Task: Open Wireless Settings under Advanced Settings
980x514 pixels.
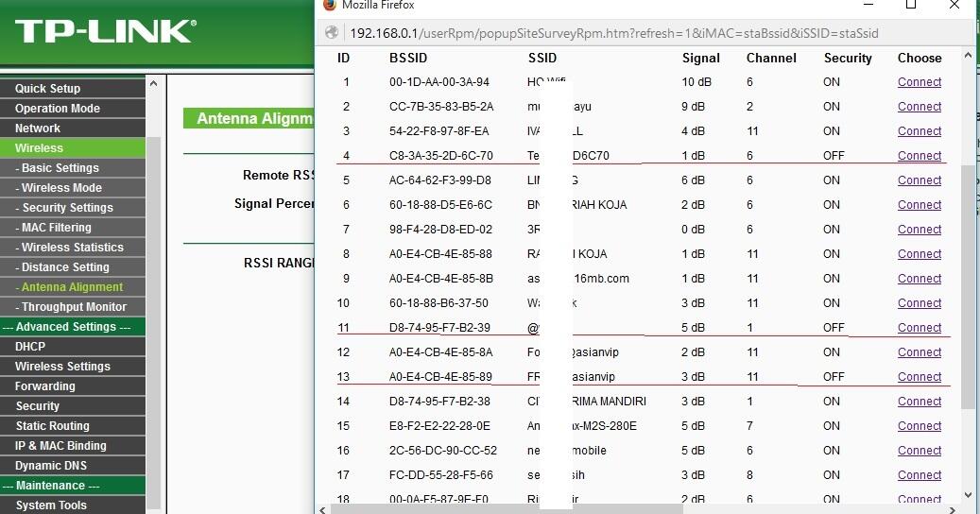Action: click(73, 366)
